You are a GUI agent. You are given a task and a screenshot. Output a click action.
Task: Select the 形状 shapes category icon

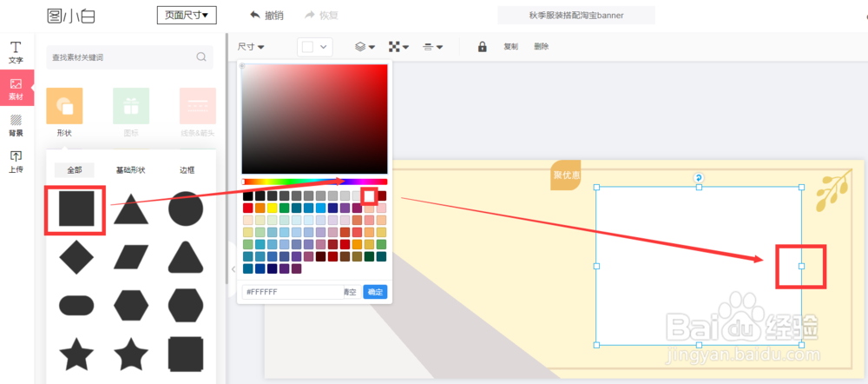coord(64,106)
